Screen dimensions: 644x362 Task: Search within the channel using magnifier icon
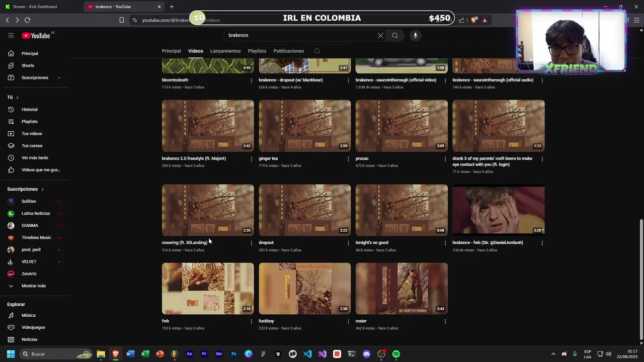click(x=317, y=51)
